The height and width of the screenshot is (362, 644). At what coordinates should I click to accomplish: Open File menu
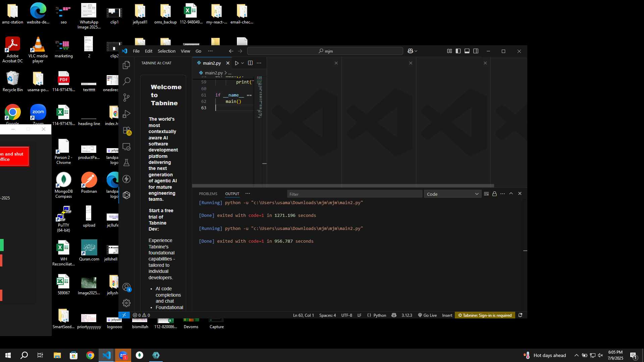136,51
